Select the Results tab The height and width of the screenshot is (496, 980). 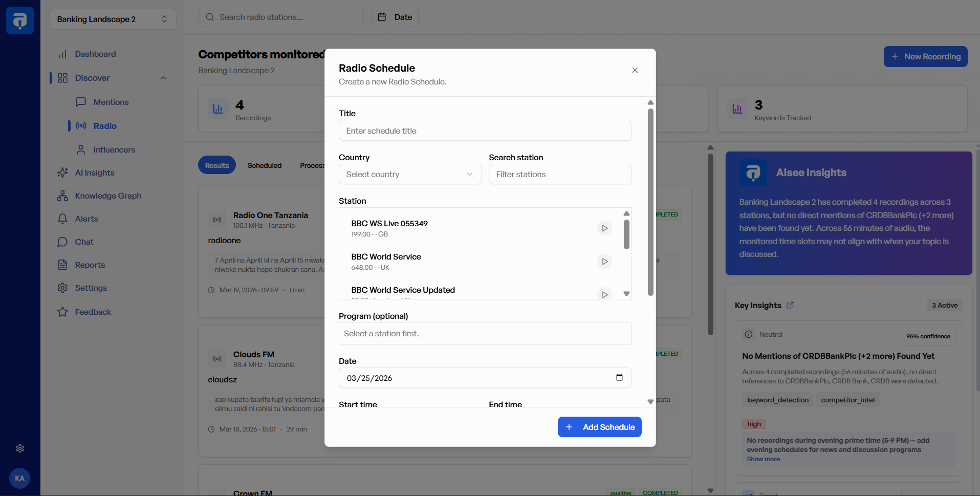click(217, 165)
